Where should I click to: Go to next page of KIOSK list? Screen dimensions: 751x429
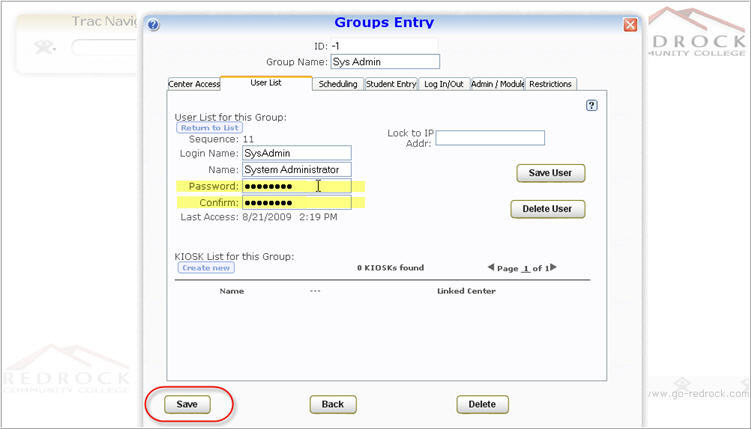pos(553,267)
